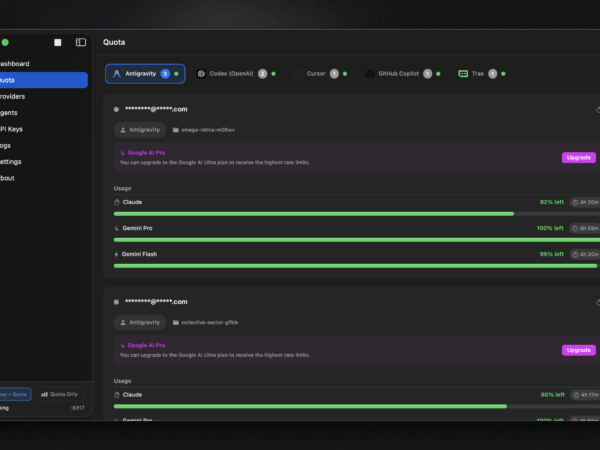Click Upgrade button in second account card
This screenshot has height=450, width=600.
[578, 350]
